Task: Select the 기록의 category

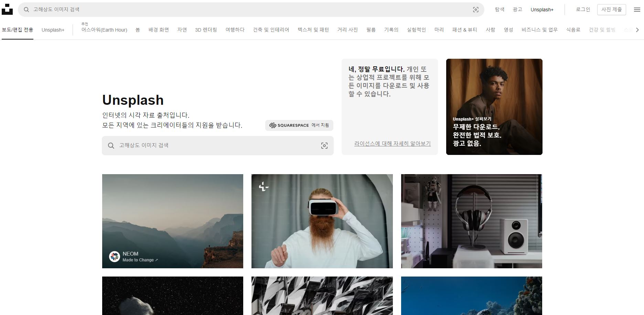Action: 391,30
